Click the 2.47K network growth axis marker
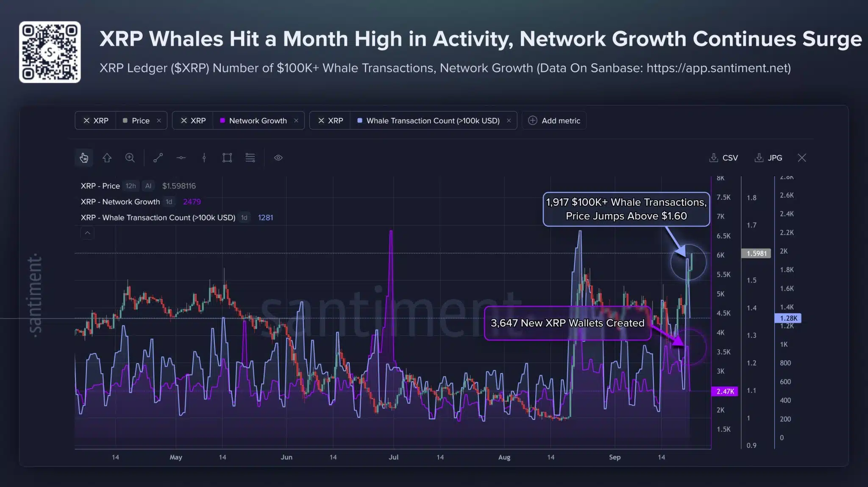This screenshot has height=487, width=868. pyautogui.click(x=725, y=391)
